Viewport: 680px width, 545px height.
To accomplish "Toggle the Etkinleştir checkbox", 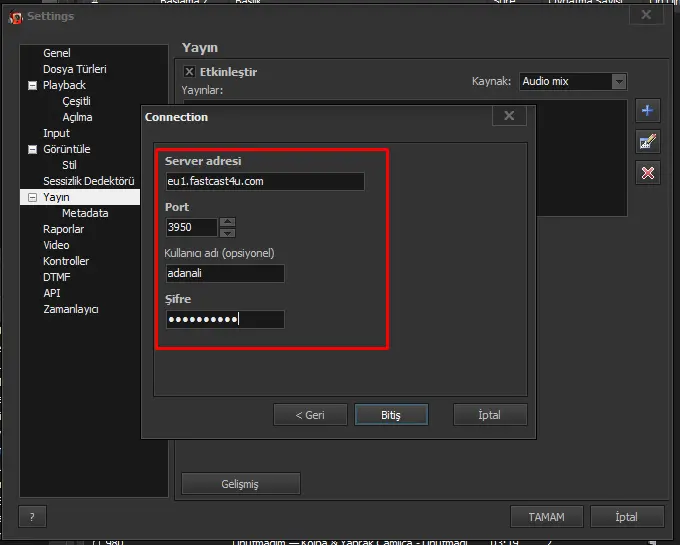I will [x=189, y=72].
